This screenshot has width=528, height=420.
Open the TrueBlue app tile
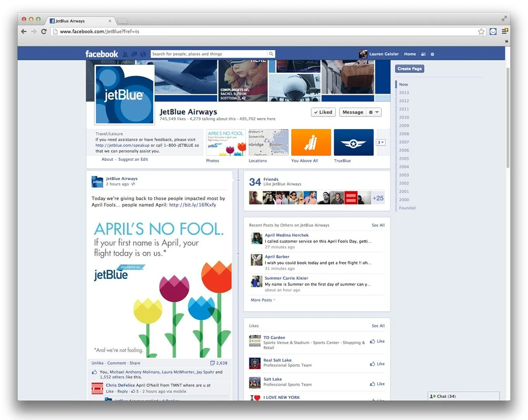(354, 142)
